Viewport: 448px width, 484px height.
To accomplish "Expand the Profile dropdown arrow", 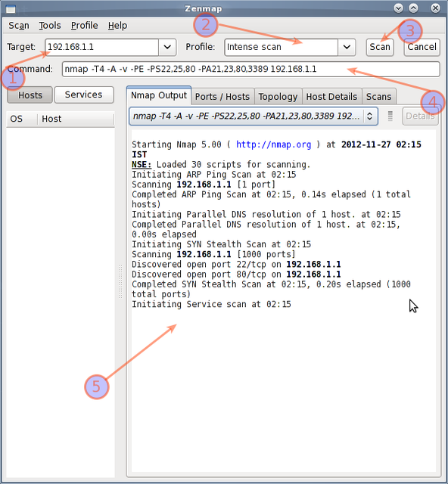I will pyautogui.click(x=347, y=47).
